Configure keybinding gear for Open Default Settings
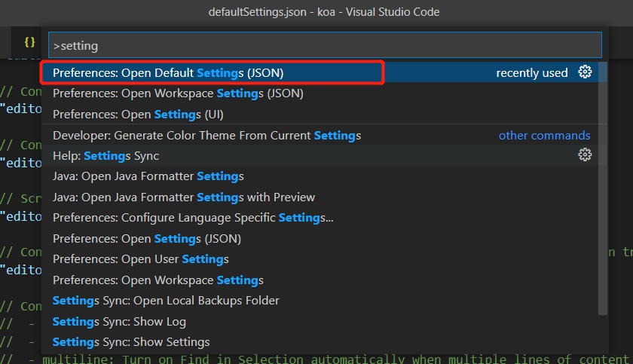 [585, 72]
